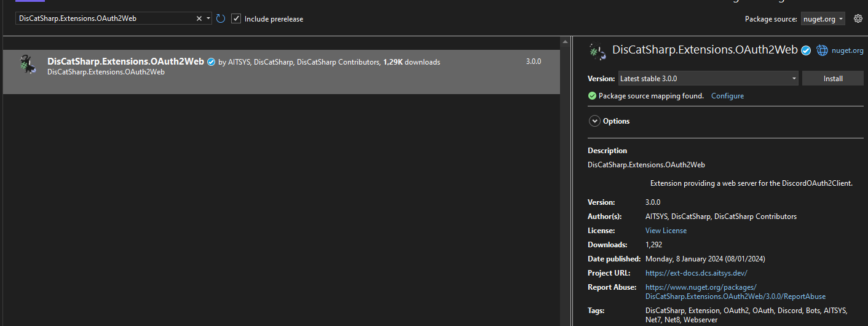Viewport: 868px width, 326px height.
Task: Click the Install button
Action: point(833,79)
